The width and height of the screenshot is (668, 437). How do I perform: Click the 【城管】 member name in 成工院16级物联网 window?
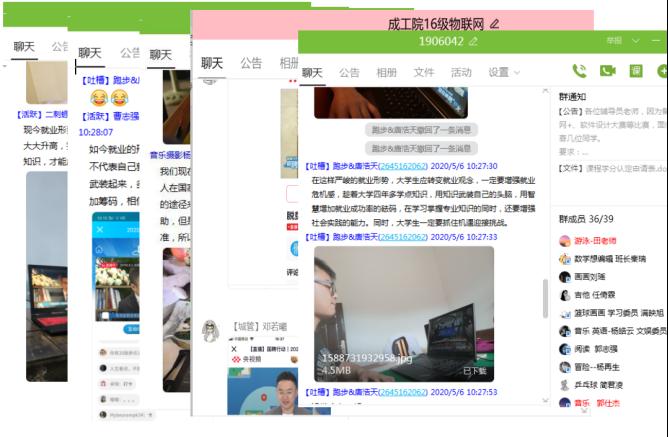coord(259,327)
